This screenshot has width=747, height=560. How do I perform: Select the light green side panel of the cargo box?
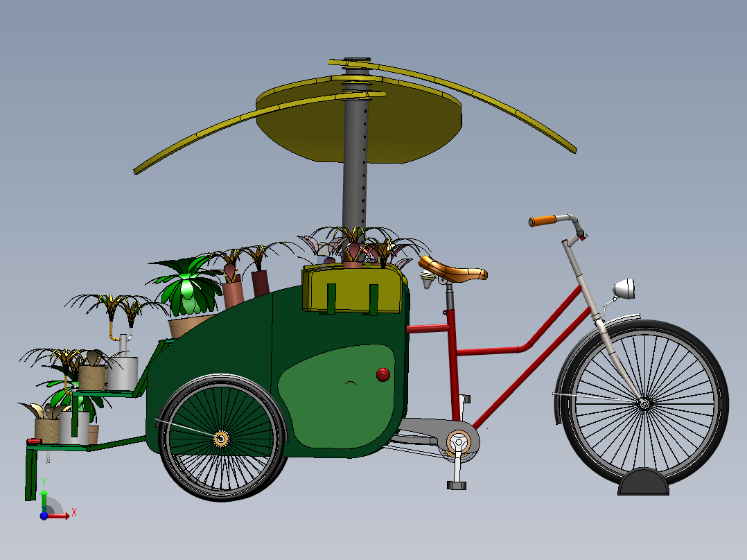click(x=336, y=396)
